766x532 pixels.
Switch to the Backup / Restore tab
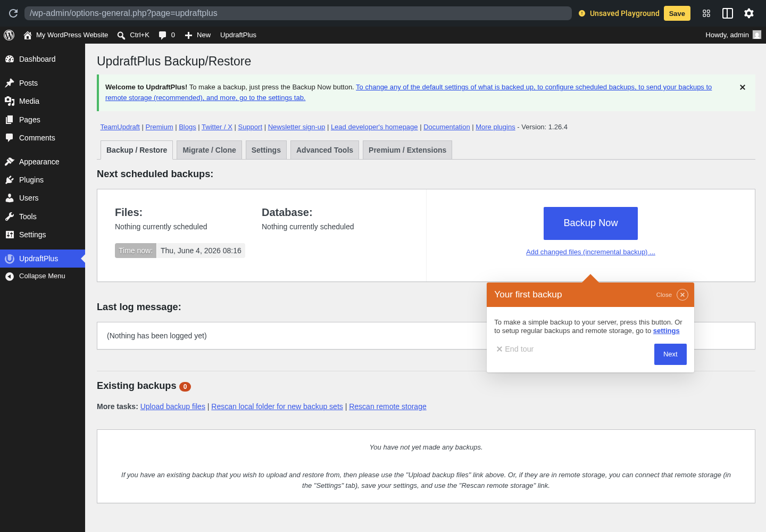137,150
